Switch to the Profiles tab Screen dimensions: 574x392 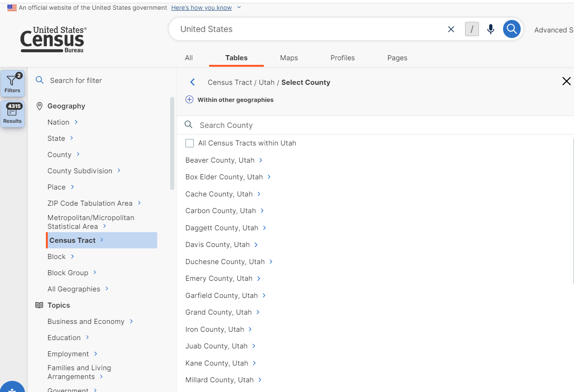click(342, 58)
